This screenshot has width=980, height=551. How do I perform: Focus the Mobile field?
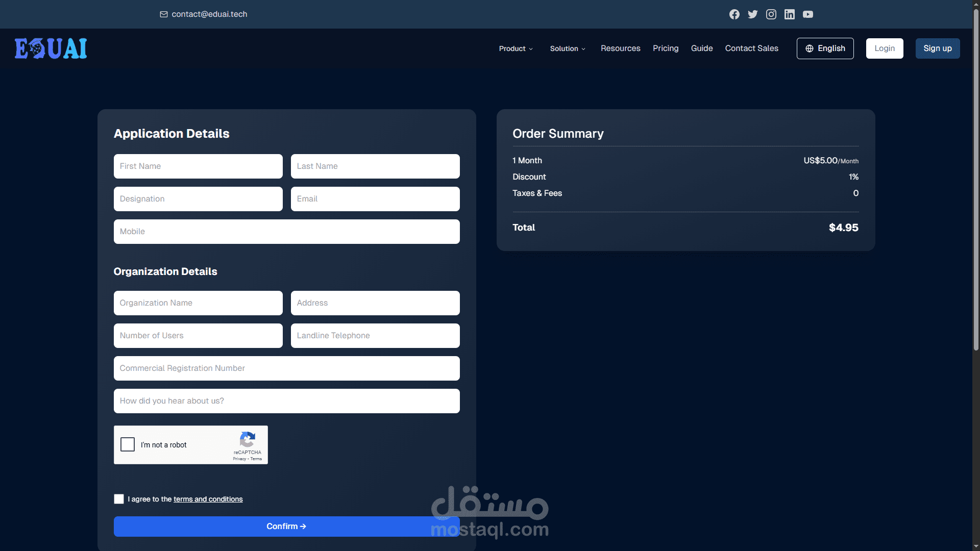286,232
